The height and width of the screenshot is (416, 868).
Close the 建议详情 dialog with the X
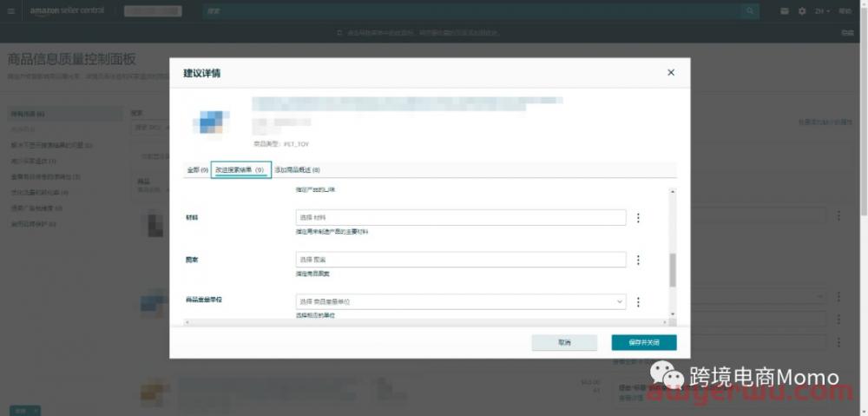pyautogui.click(x=671, y=73)
